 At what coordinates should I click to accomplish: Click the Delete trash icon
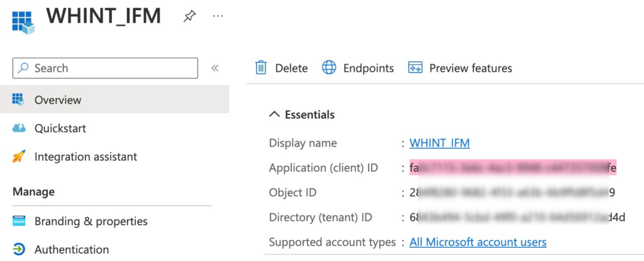[x=261, y=68]
